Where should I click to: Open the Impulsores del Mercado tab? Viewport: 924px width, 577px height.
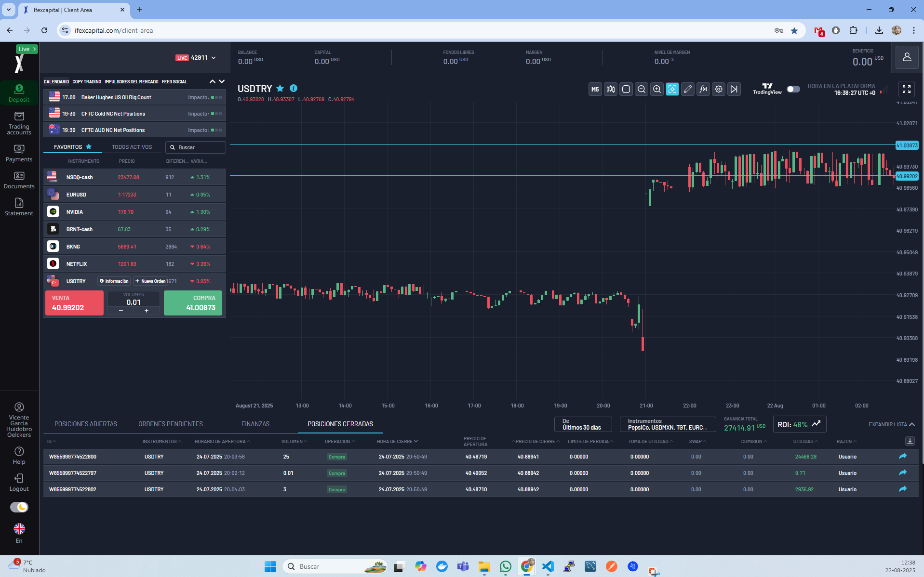click(x=132, y=82)
